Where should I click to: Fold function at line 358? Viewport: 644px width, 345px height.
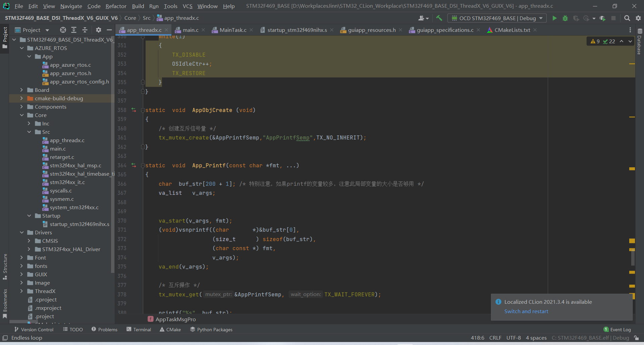(x=143, y=110)
